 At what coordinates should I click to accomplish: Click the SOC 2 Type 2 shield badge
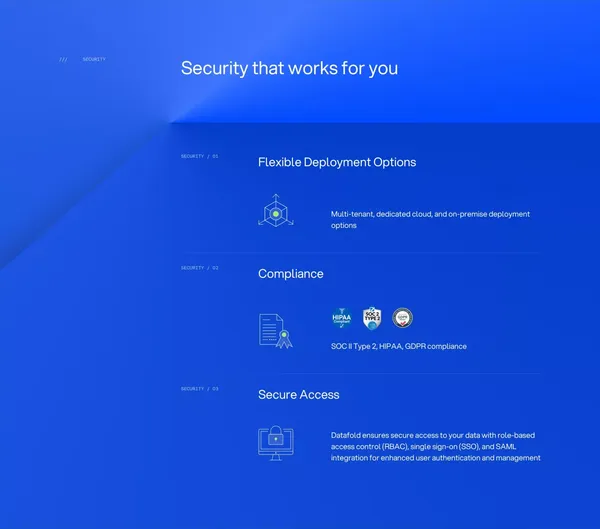(x=372, y=318)
